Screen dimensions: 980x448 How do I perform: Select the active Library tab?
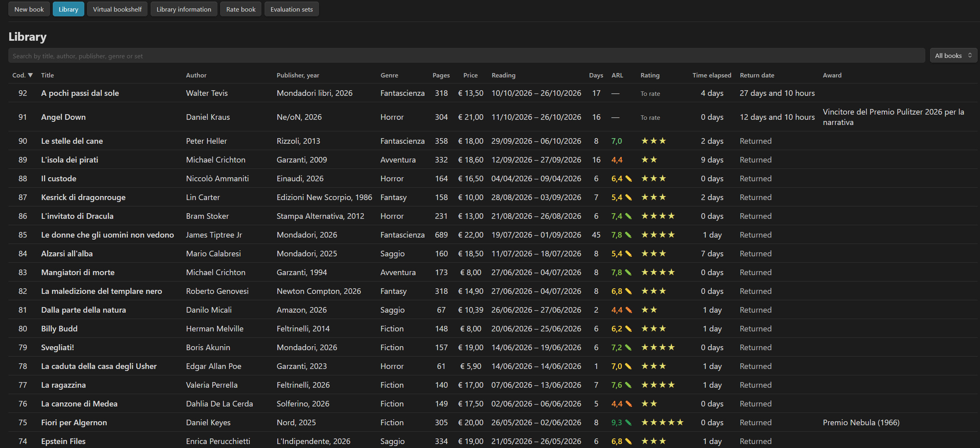[68, 9]
